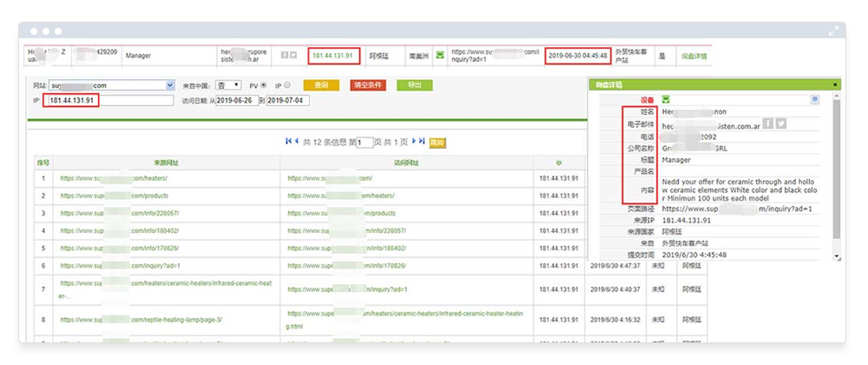The image size is (868, 365).
Task: Click the green device icon in the top row
Action: coord(440,56)
